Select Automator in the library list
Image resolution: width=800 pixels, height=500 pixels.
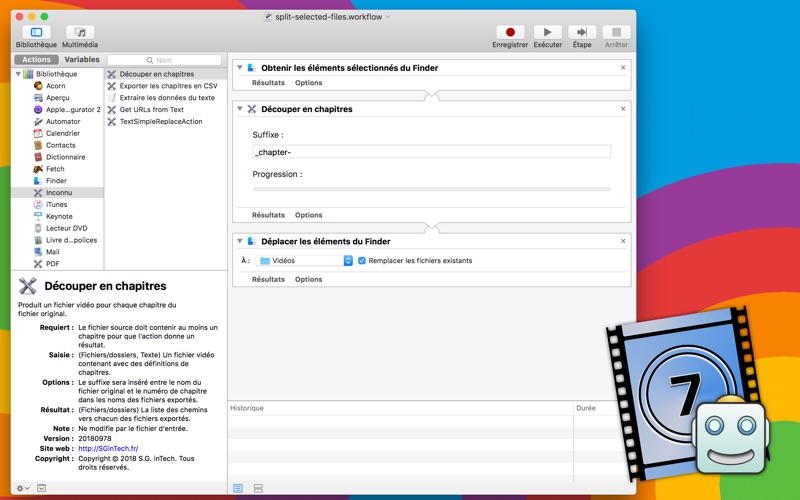coord(63,121)
